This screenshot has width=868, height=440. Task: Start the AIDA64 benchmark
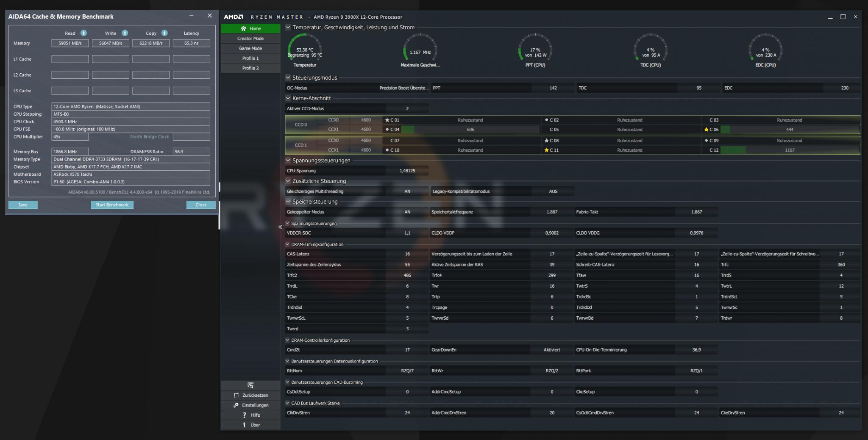[112, 205]
